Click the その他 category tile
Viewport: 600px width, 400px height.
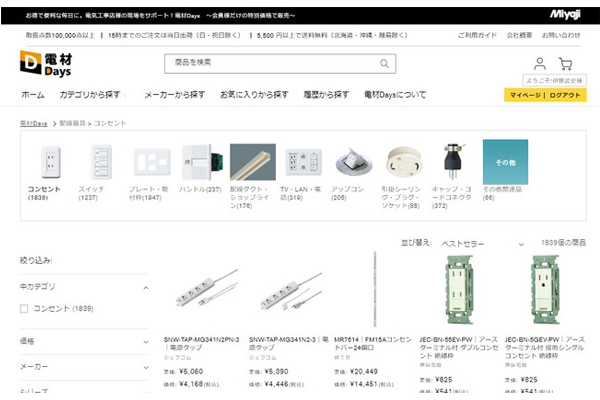click(504, 161)
